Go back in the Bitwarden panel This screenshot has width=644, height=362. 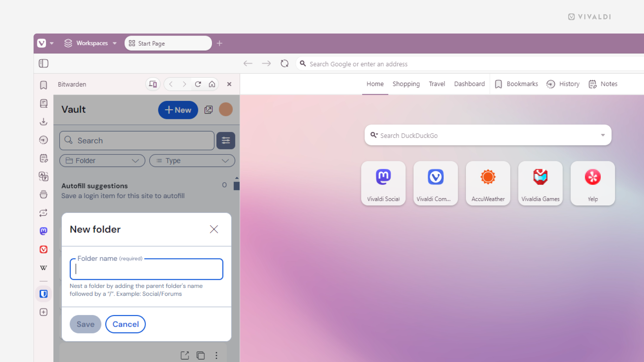(x=171, y=84)
